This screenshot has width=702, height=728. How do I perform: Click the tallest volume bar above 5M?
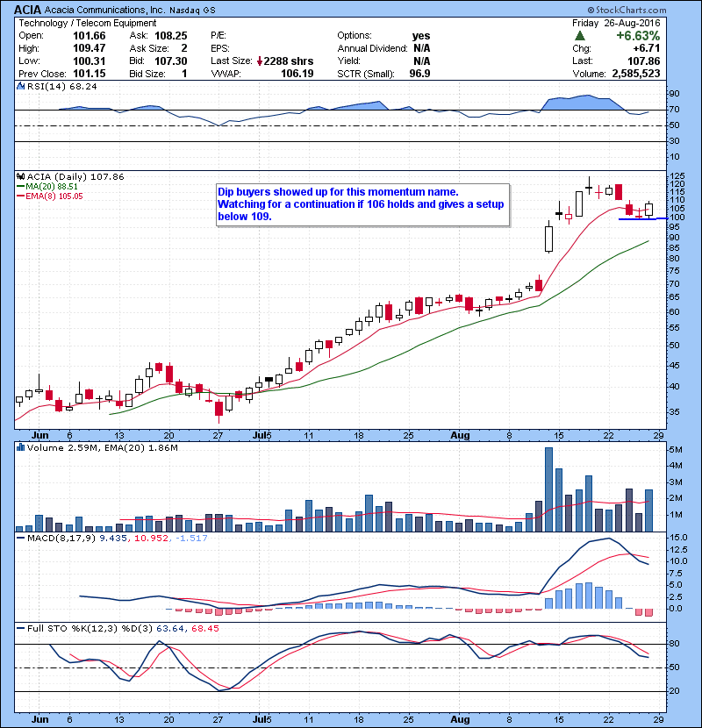click(x=548, y=489)
